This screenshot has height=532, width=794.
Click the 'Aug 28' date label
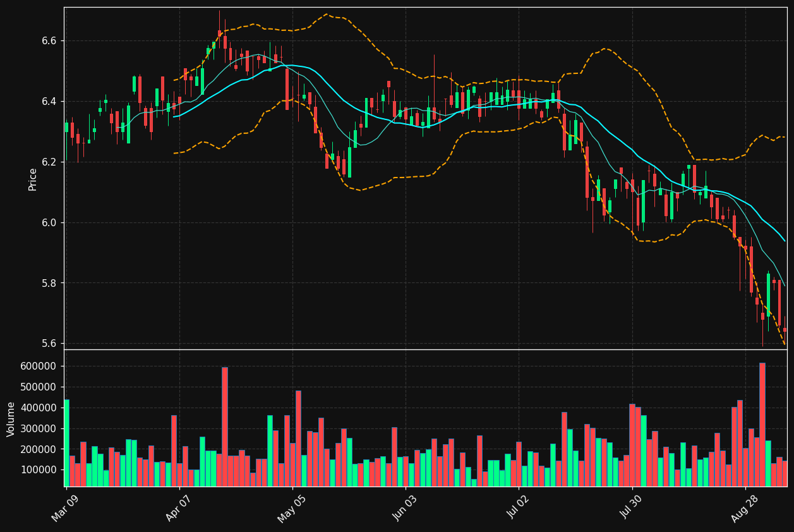[745, 508]
